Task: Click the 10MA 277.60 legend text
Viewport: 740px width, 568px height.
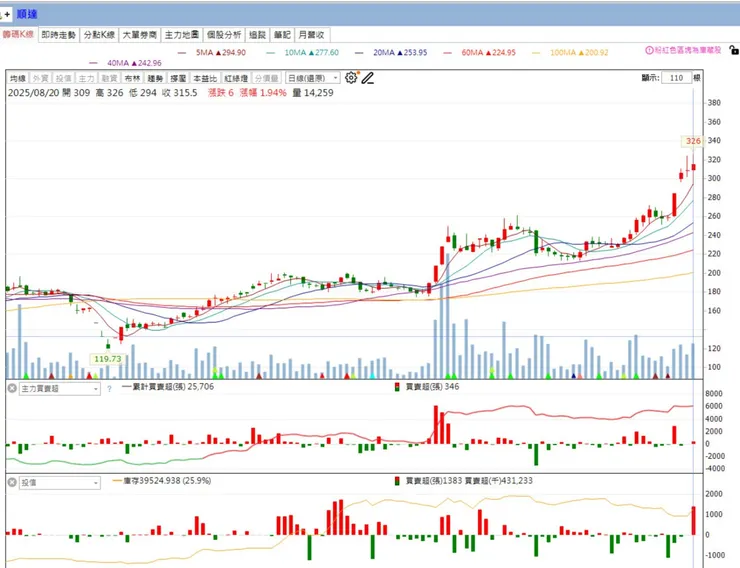Action: [311, 53]
